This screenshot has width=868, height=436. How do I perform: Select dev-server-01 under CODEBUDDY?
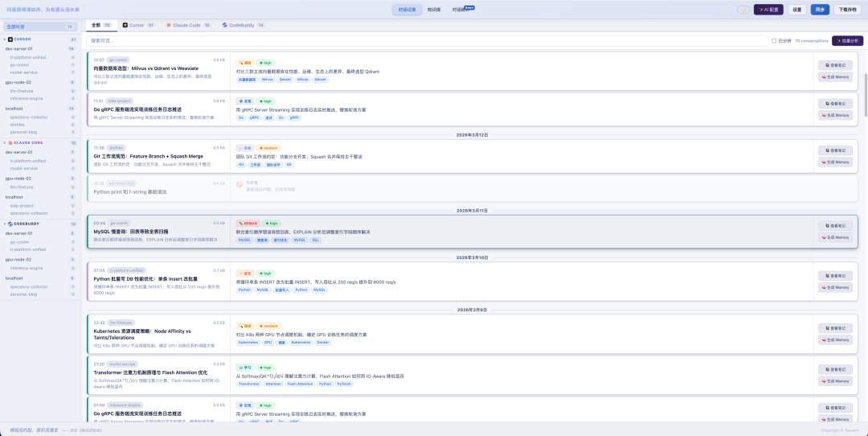(x=40, y=233)
